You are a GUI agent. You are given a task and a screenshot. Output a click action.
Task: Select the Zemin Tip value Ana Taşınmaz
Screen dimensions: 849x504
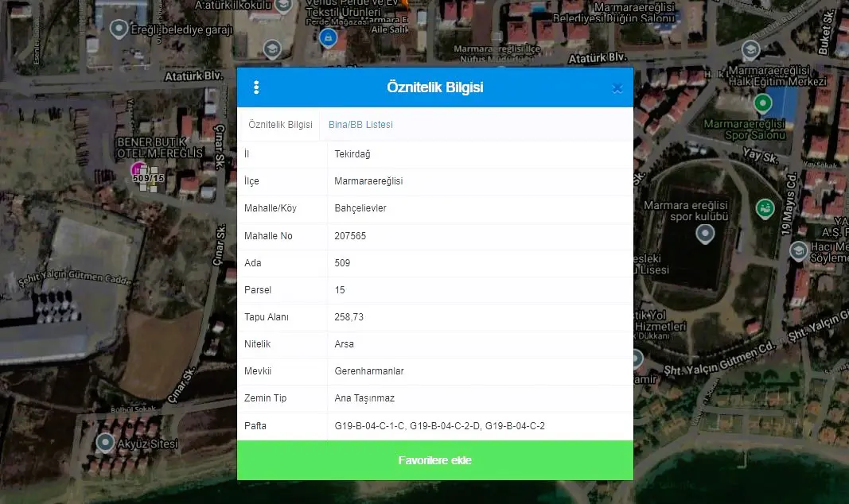click(x=364, y=398)
